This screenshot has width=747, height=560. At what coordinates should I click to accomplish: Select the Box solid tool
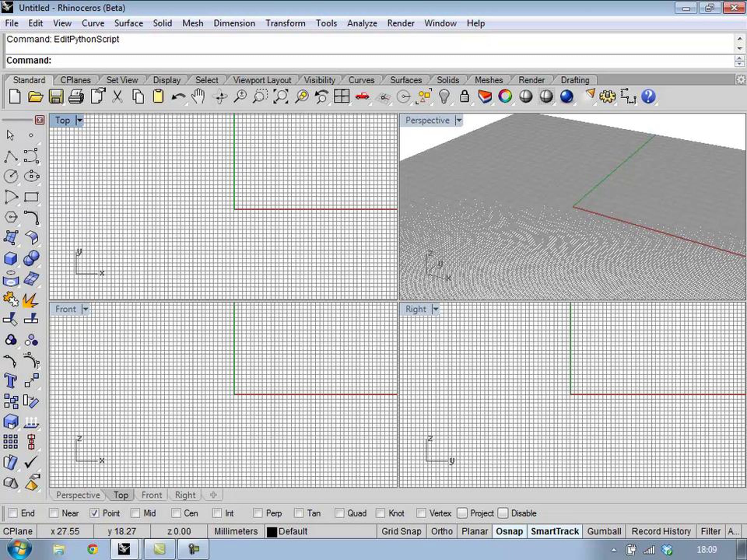coord(11,259)
